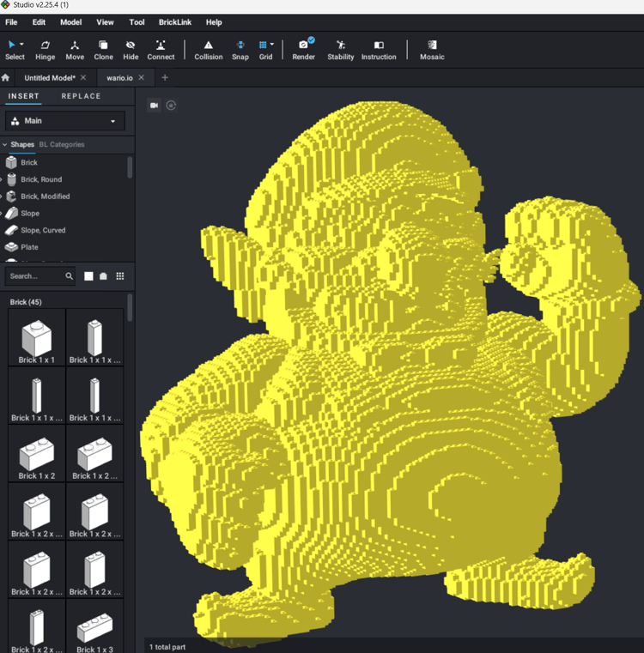
Task: Click the circular view-reset icon in viewport
Action: (171, 106)
